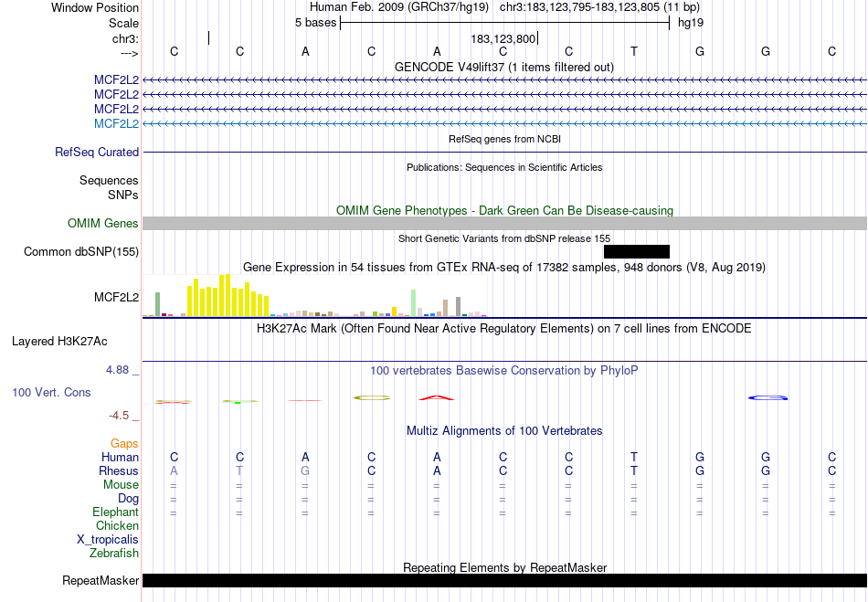Click Short Genetic Variants from dbSNP title
Viewport: 868px width, 602px height.
tap(504, 238)
